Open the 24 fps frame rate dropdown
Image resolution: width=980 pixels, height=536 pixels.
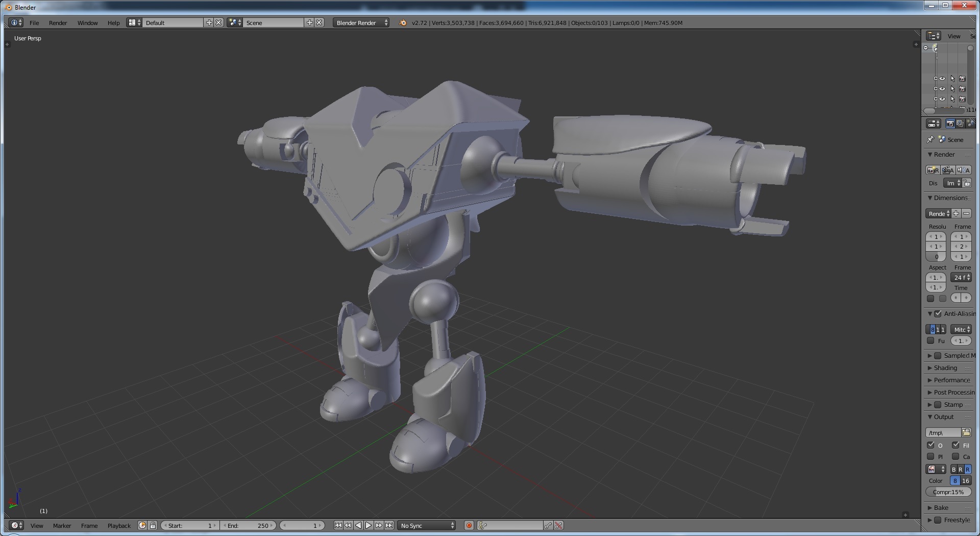pyautogui.click(x=961, y=277)
